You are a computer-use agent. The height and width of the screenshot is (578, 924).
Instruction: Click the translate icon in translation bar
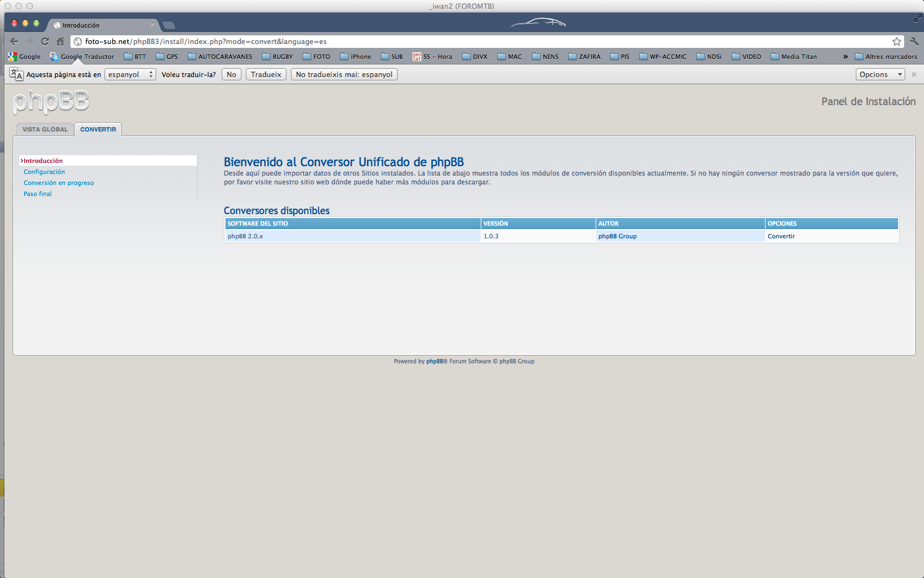click(16, 74)
